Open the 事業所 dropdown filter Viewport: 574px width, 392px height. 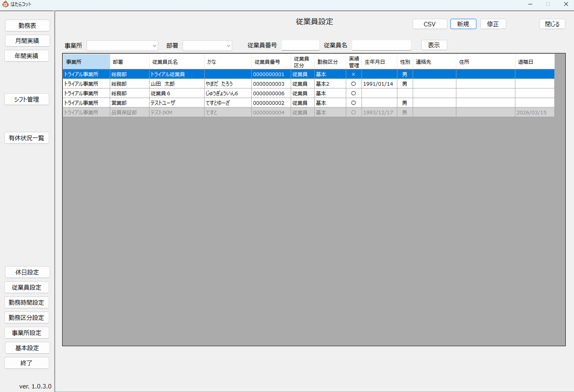[122, 46]
